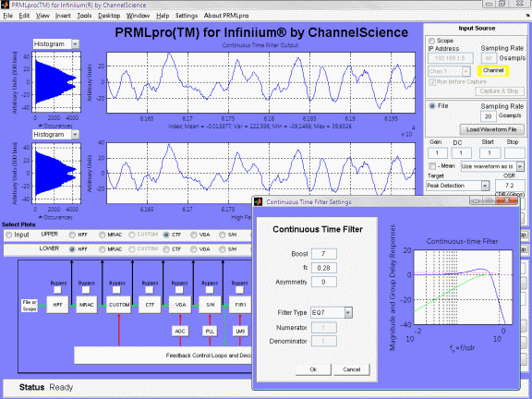This screenshot has width=532, height=399.
Task: Select UPPER row VGA radio button
Action: pyautogui.click(x=193, y=235)
